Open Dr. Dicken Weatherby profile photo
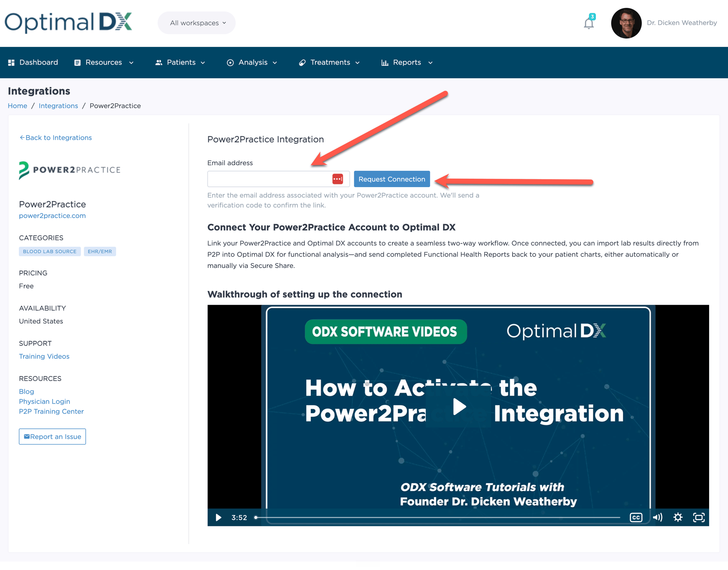728x570 pixels. pyautogui.click(x=626, y=23)
